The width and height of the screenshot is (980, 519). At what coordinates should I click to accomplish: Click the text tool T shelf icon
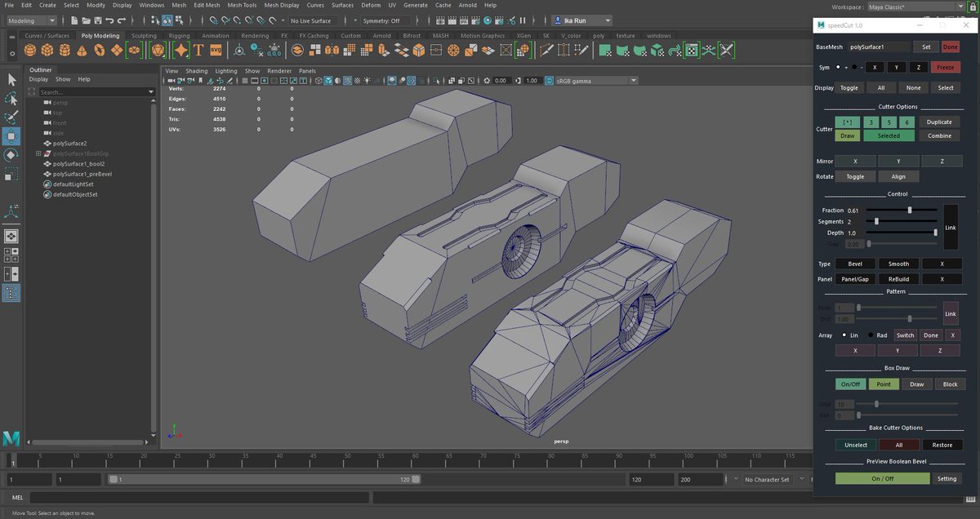198,50
